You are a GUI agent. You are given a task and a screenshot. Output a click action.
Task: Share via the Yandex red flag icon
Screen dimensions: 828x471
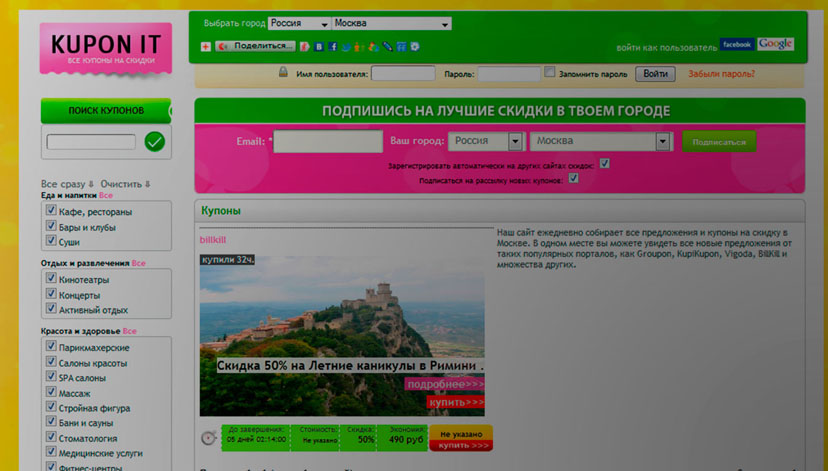(305, 46)
